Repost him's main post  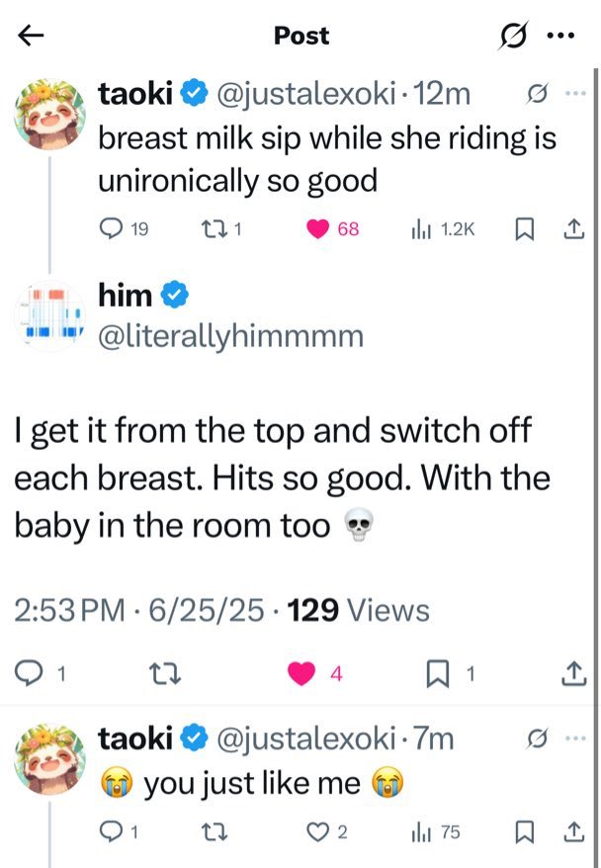click(165, 673)
